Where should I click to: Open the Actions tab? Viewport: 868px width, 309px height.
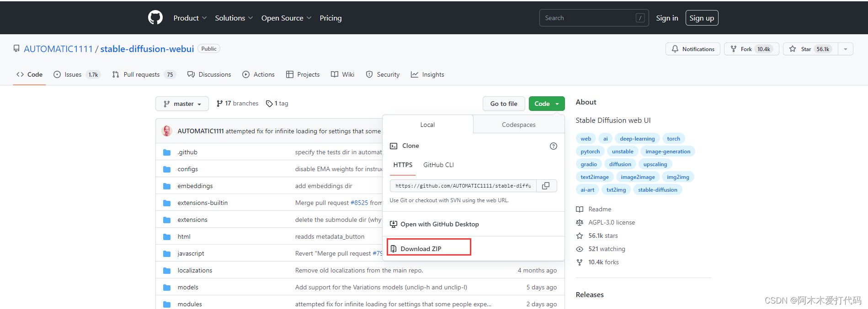tap(259, 74)
